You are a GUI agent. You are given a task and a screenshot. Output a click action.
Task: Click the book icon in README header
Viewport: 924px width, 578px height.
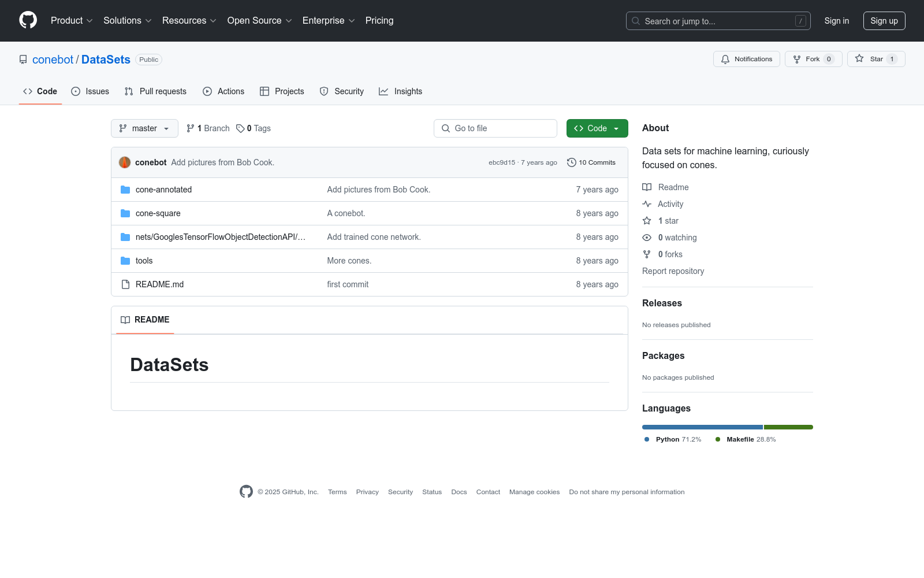125,320
